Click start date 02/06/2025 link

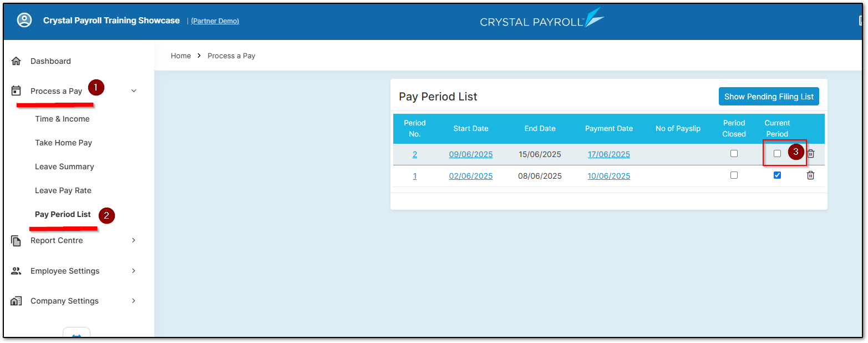(x=471, y=176)
